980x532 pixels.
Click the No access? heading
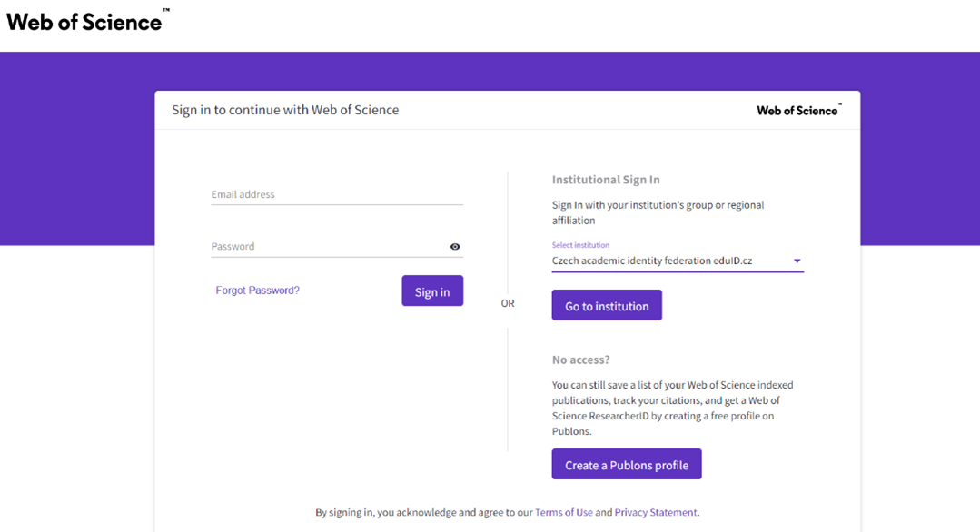(x=580, y=360)
